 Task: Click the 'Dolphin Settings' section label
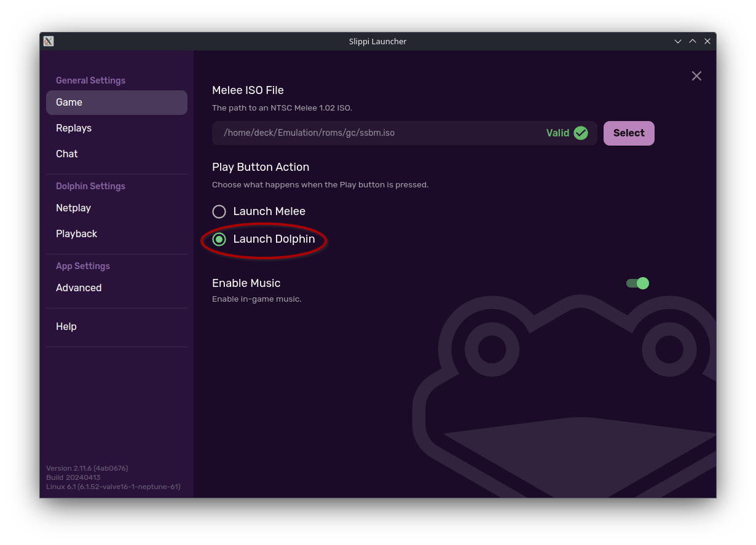pyautogui.click(x=90, y=186)
